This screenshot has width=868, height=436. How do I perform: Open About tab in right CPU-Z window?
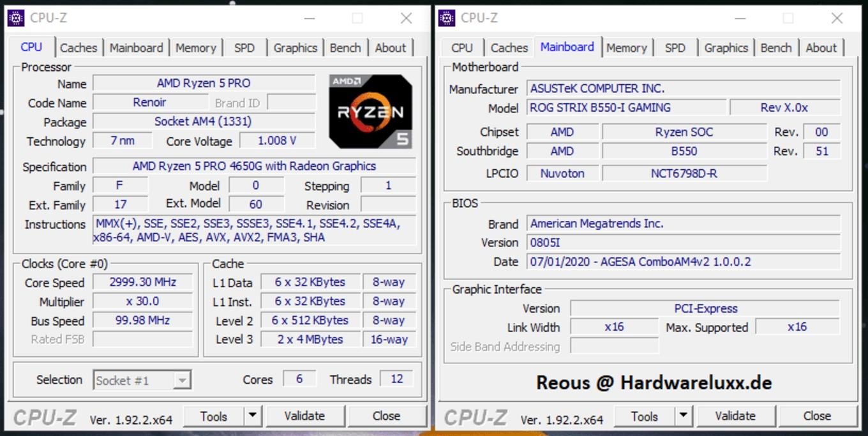tap(821, 48)
